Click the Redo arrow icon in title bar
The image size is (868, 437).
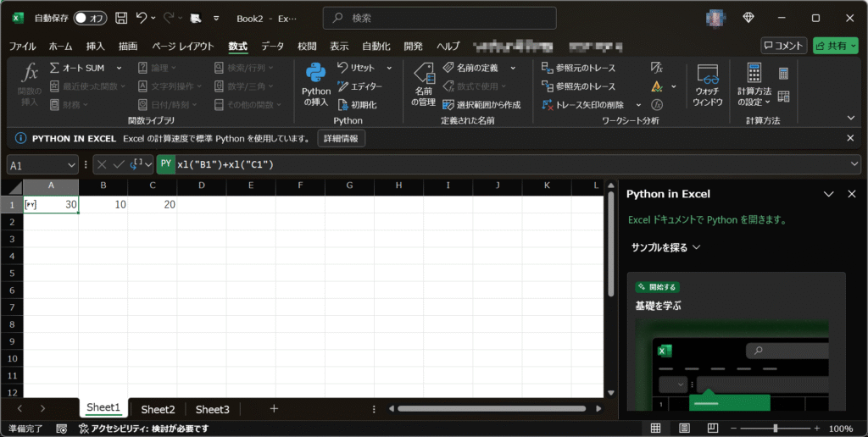click(x=169, y=19)
